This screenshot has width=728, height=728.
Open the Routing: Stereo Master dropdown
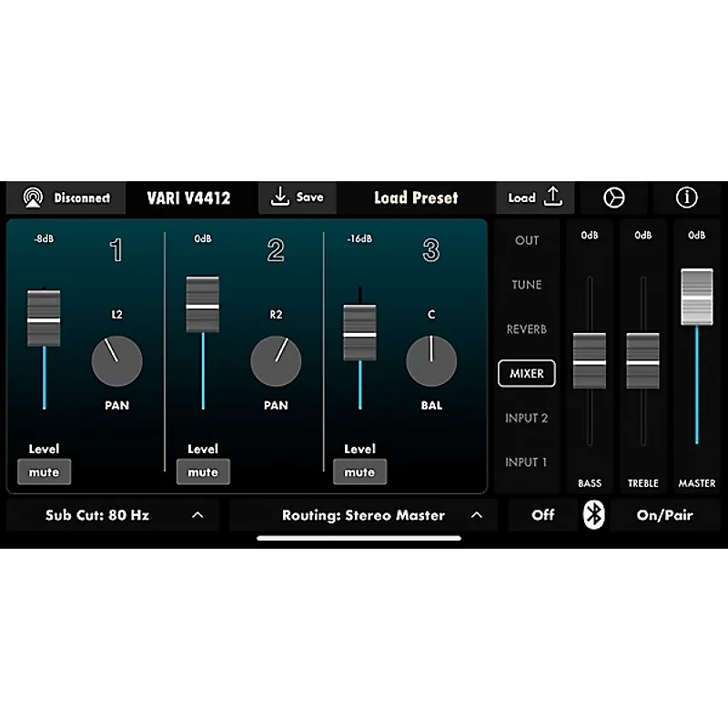tap(364, 515)
